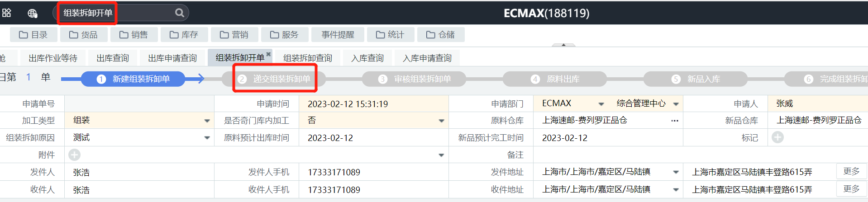Open 原料仓库 ellipsis picker
This screenshot has height=202, width=868.
pyautogui.click(x=674, y=121)
